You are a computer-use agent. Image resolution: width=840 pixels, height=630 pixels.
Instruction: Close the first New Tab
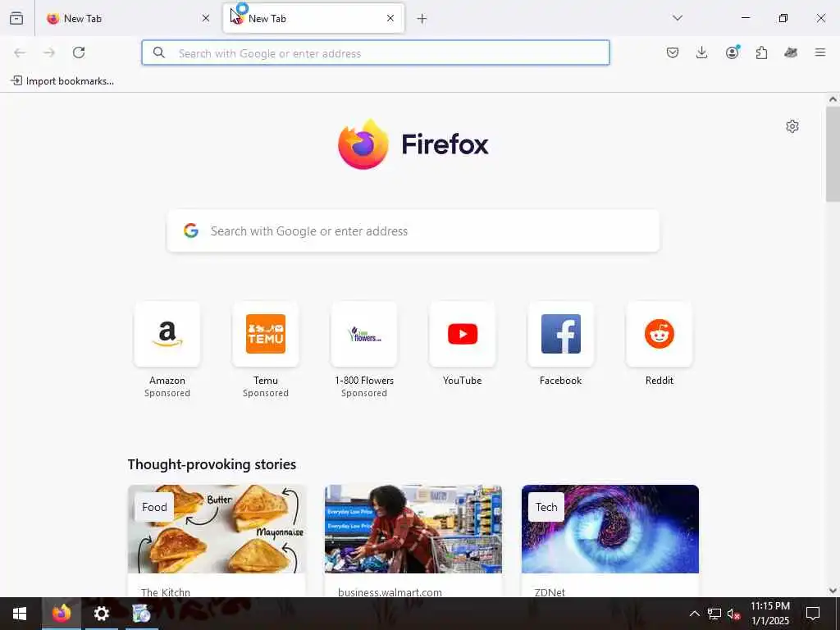(206, 18)
